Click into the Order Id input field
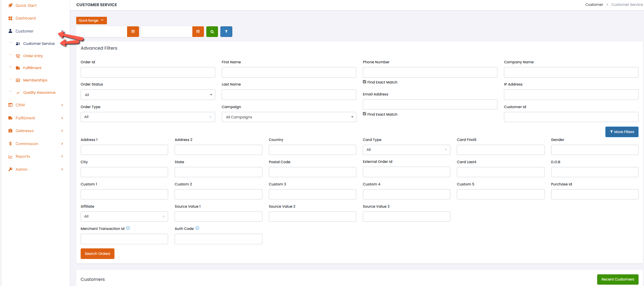The height and width of the screenshot is (286, 644). point(148,72)
